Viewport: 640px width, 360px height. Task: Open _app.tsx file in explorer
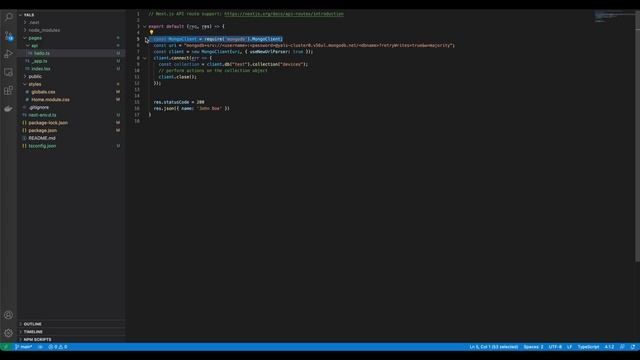71,61
